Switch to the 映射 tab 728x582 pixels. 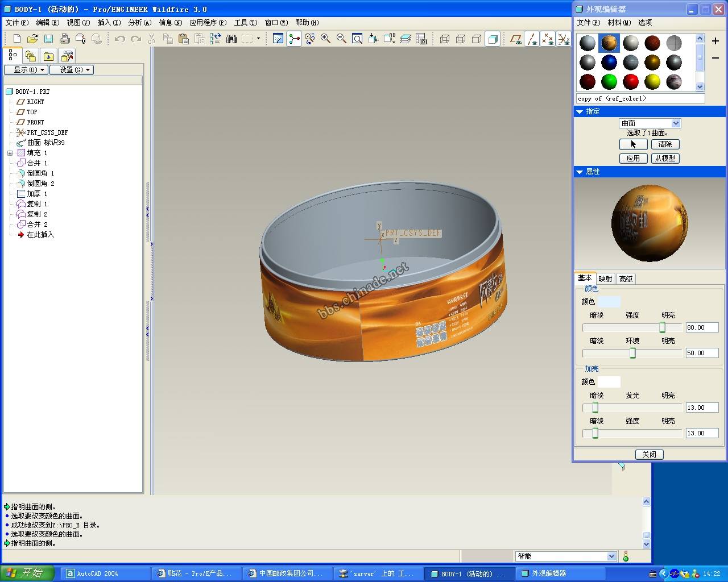pos(605,278)
